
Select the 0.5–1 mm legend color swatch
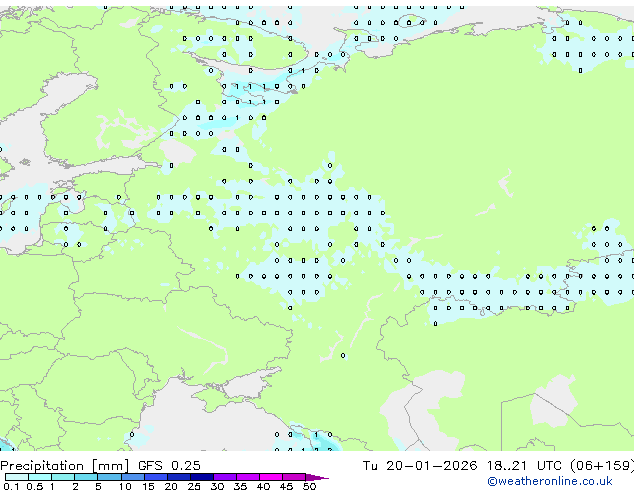[x=40, y=477]
